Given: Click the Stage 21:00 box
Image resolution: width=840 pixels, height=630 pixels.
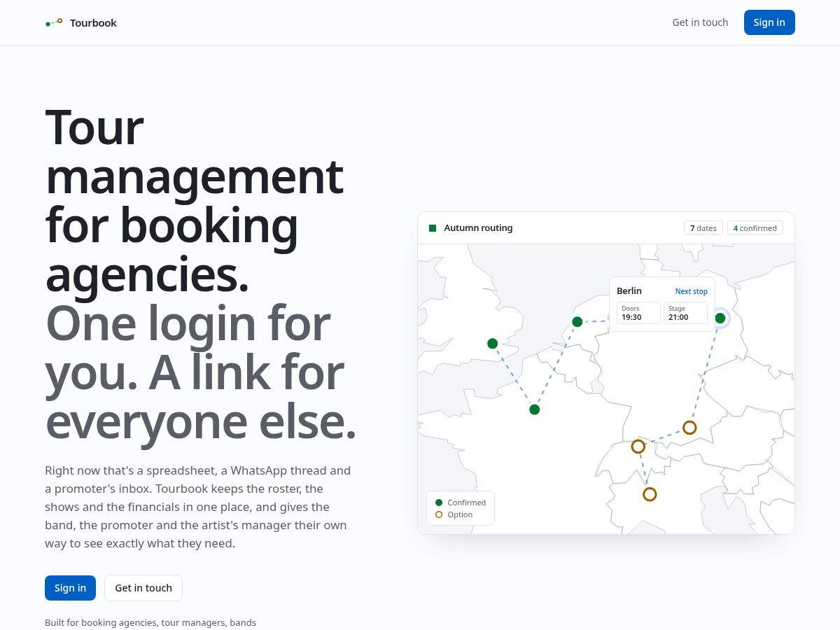Looking at the screenshot, I should point(685,313).
